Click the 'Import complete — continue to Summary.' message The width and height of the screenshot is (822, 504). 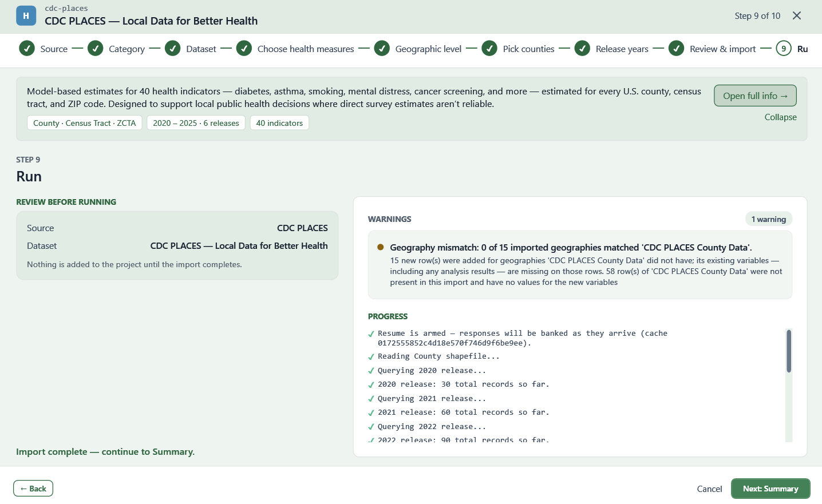click(105, 452)
